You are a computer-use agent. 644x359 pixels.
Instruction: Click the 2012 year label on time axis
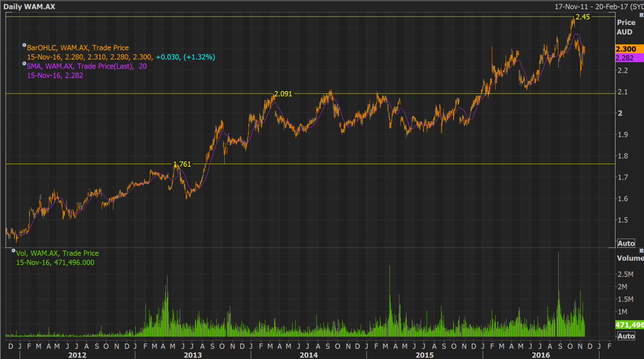tap(77, 355)
